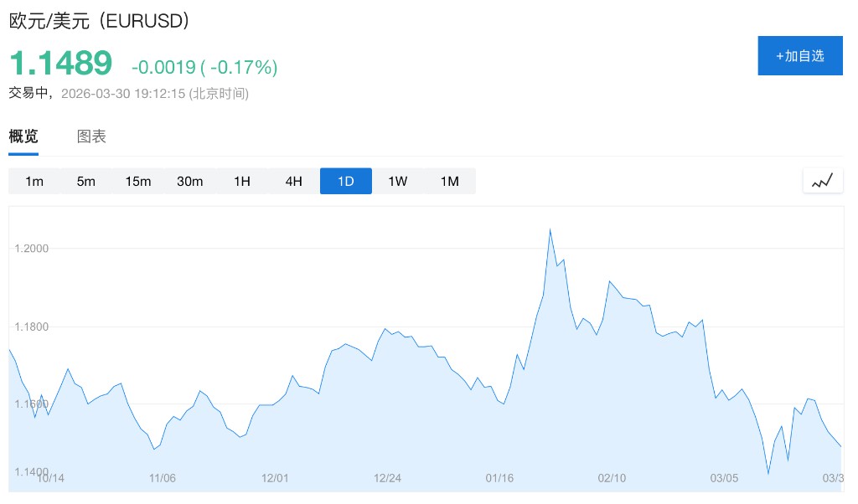This screenshot has height=504, width=858.
Task: Click the 02/10 date on axis
Action: click(x=612, y=478)
